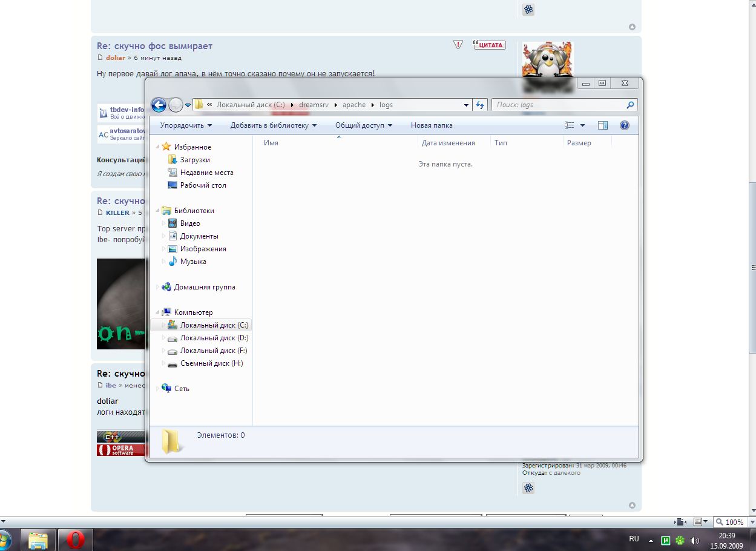Open the Explorer help icon
Image resolution: width=756 pixels, height=551 pixels.
tap(625, 125)
